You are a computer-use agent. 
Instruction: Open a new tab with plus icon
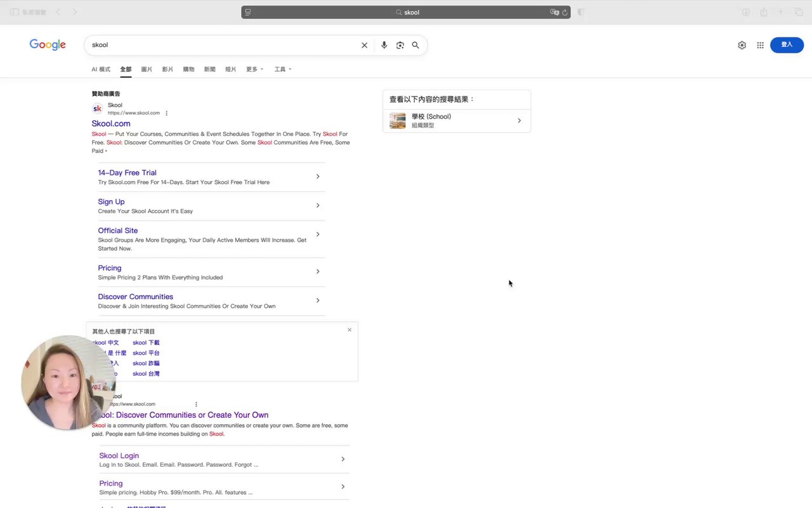tap(781, 12)
